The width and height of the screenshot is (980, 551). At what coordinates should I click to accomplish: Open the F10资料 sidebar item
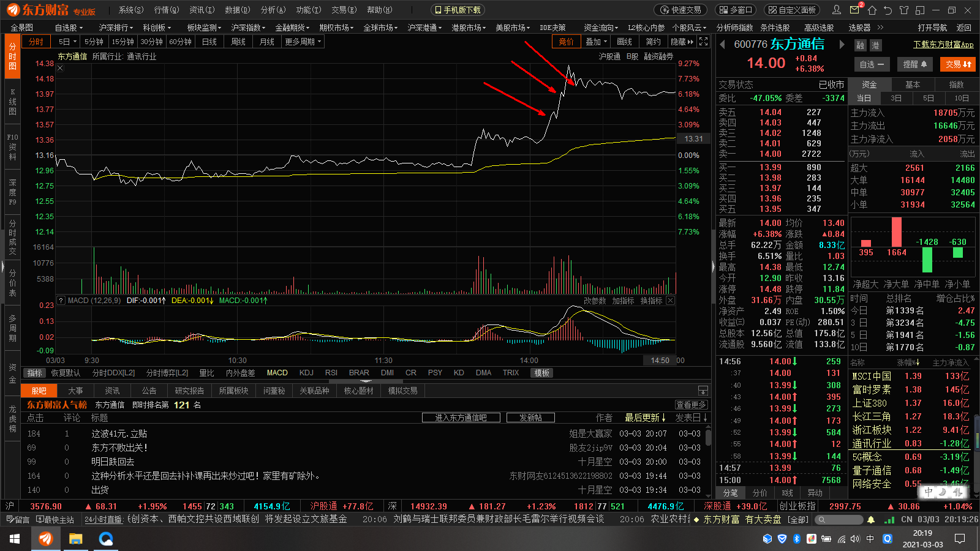[12, 147]
